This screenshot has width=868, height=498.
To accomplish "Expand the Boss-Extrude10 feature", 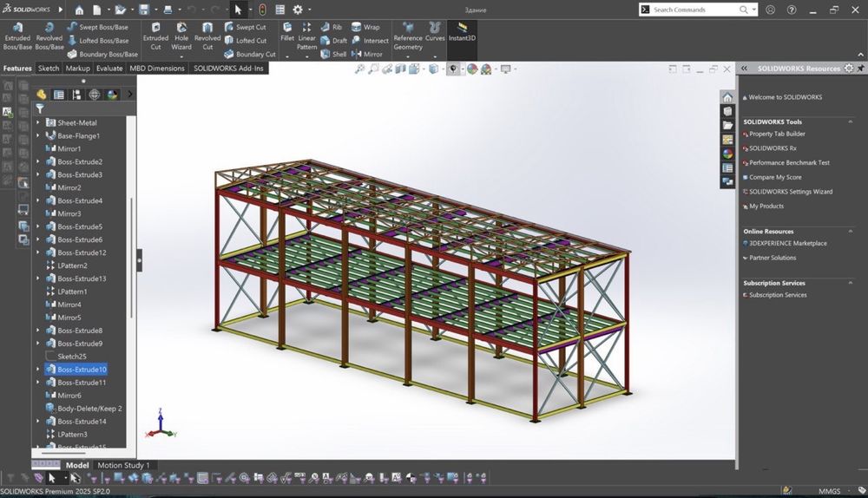I will [38, 369].
